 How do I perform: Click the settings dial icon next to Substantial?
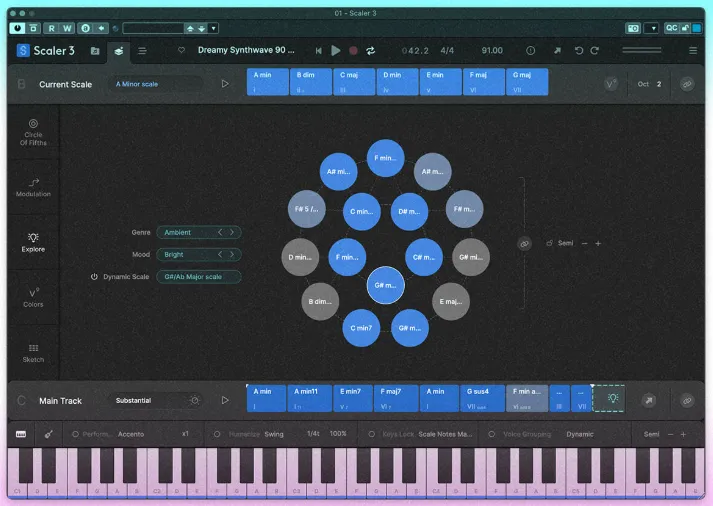[x=195, y=400]
